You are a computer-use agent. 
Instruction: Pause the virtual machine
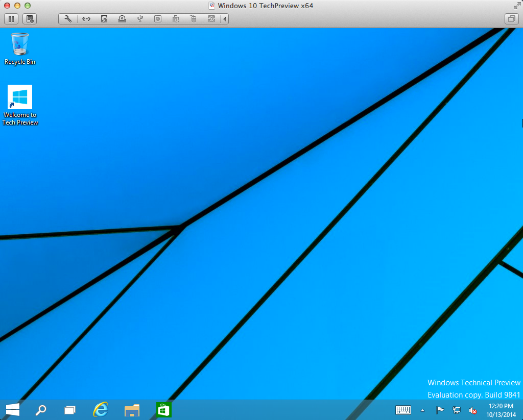11,19
